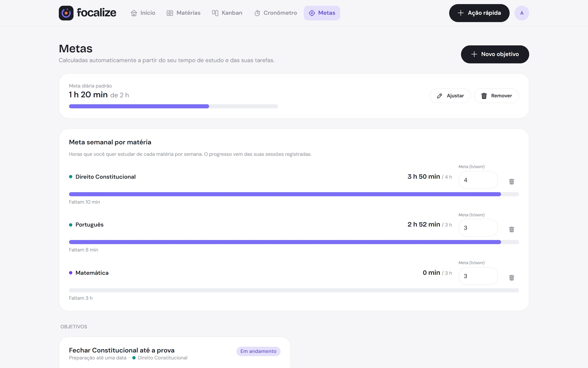588x368 pixels.
Task: Go to the Início tab
Action: (x=143, y=13)
